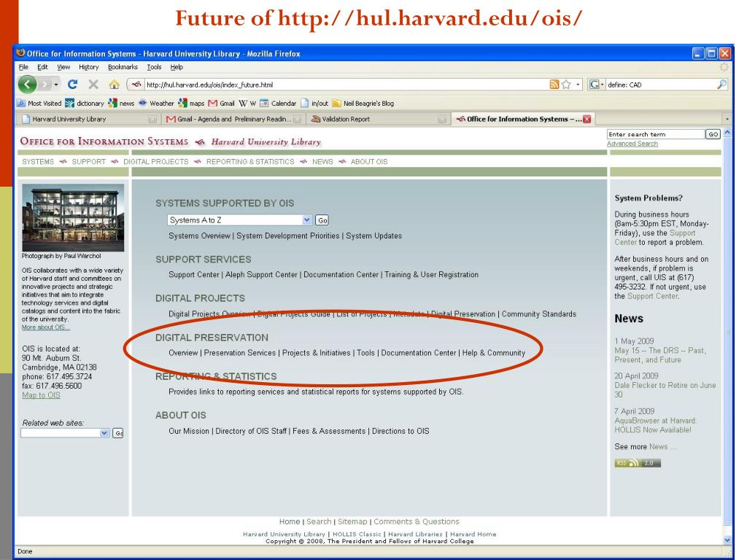Open the Edit menu
This screenshot has height=560, width=747.
click(x=42, y=67)
